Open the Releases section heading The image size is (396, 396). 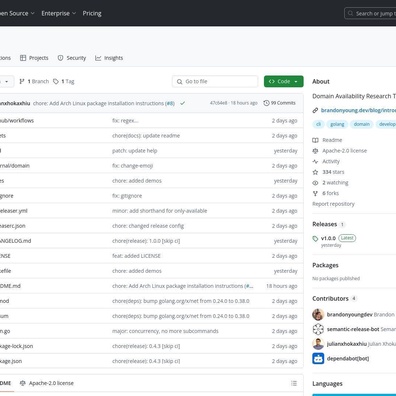pyautogui.click(x=324, y=224)
